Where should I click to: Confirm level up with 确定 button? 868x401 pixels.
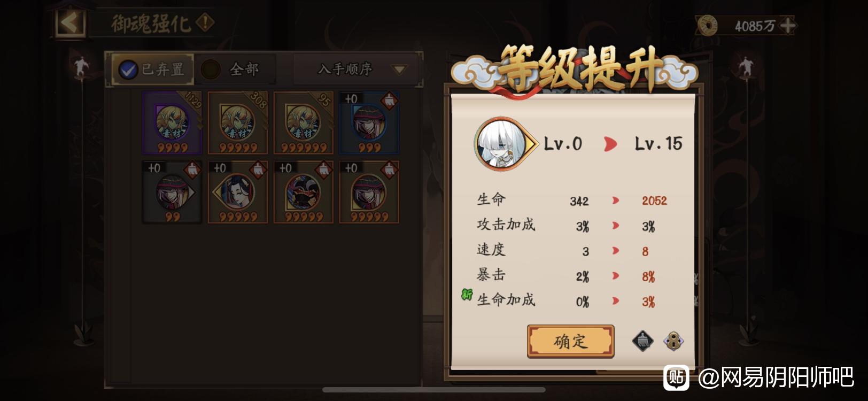(x=570, y=341)
